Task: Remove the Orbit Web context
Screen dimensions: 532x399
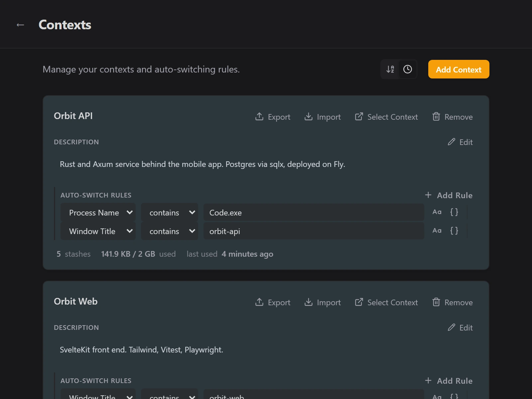Action: (452, 302)
